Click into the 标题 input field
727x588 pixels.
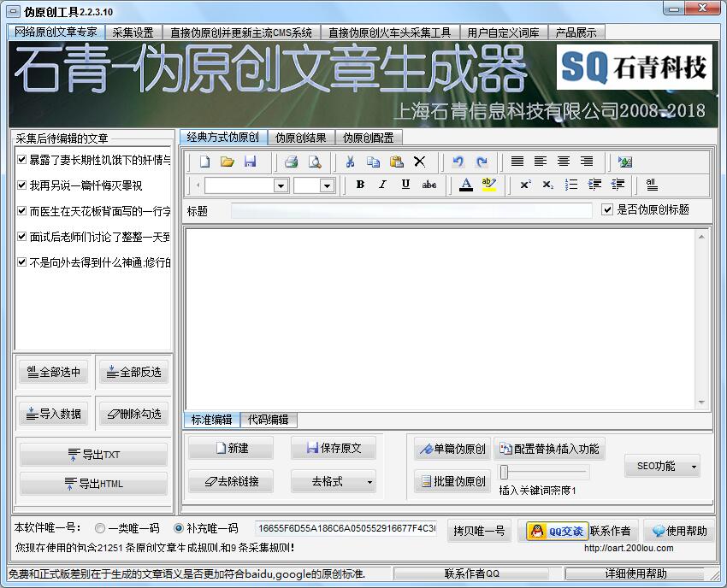(x=411, y=211)
